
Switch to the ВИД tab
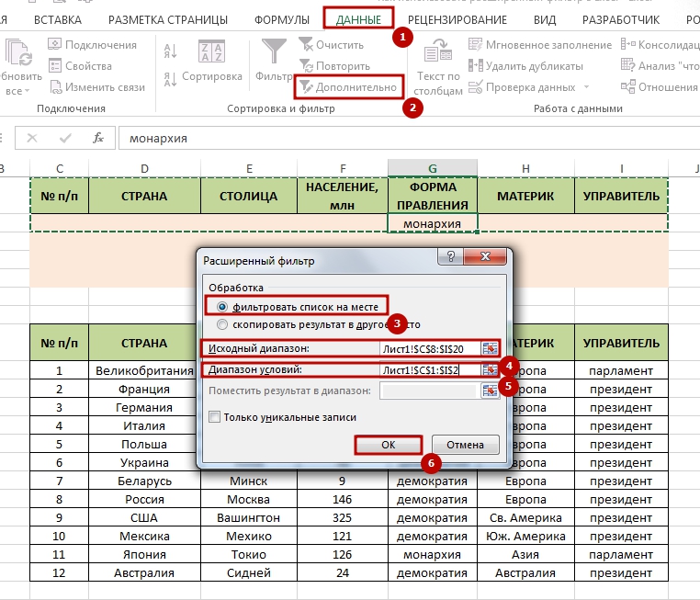point(545,19)
